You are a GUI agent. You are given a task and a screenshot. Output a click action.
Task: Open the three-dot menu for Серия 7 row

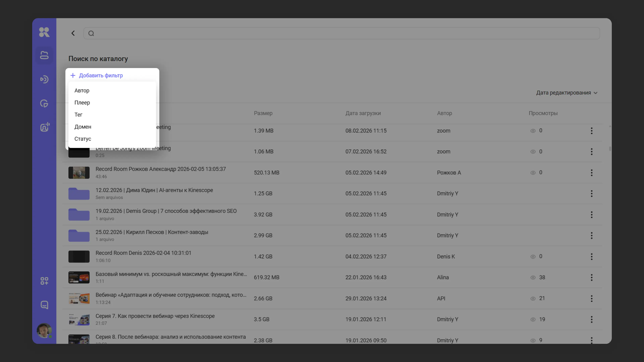[591, 319]
